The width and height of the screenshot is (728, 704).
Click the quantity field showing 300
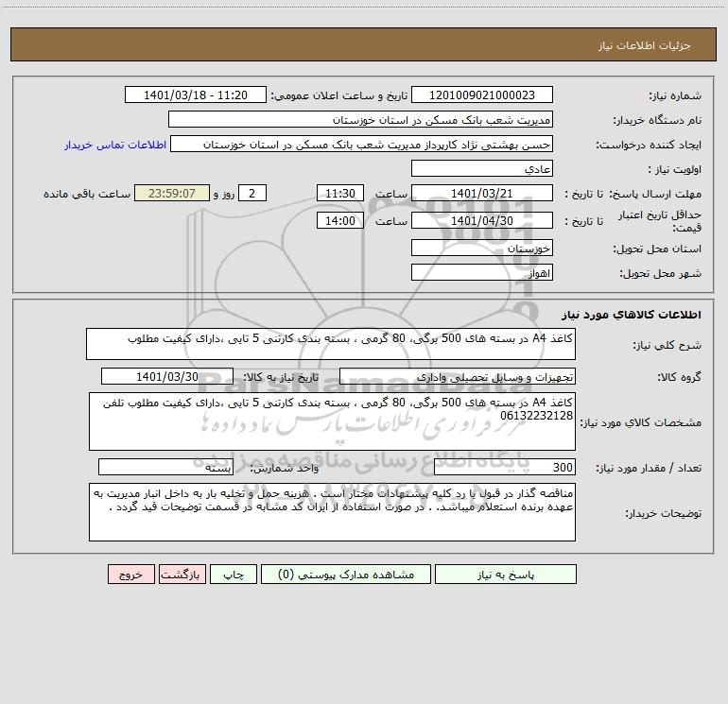505,468
